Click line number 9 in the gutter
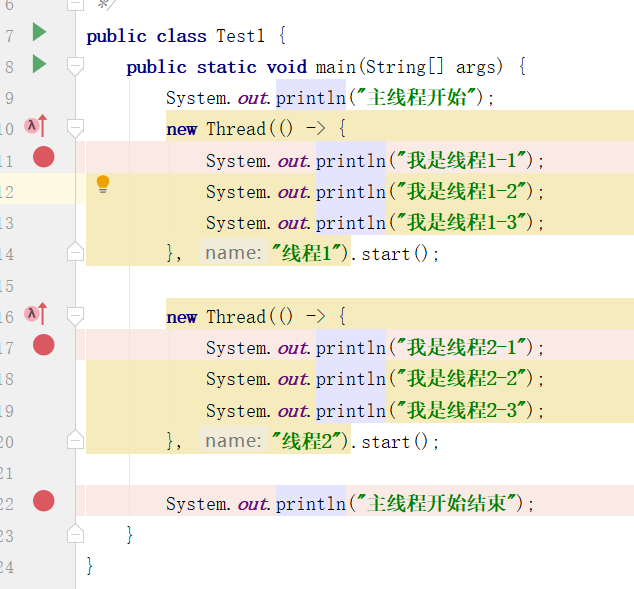The image size is (634, 589). click(x=7, y=98)
